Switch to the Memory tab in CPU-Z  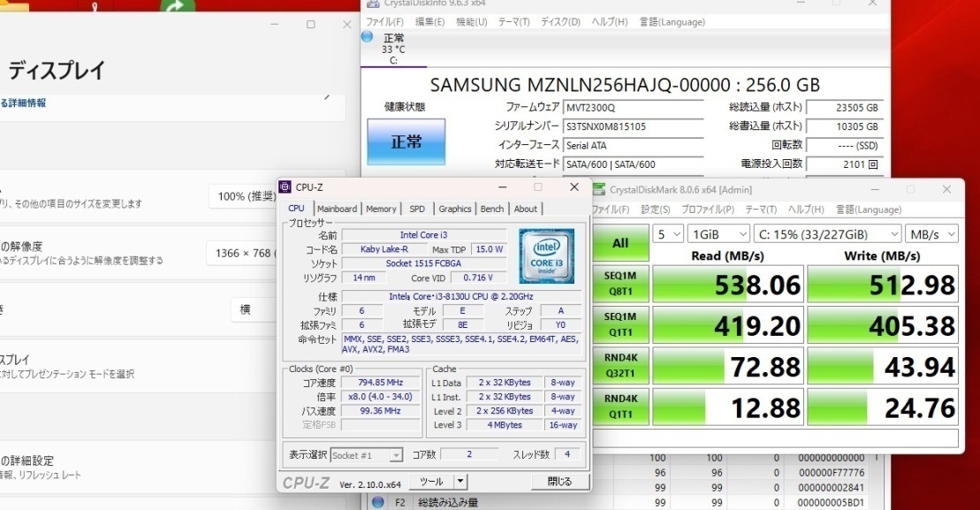(x=381, y=209)
